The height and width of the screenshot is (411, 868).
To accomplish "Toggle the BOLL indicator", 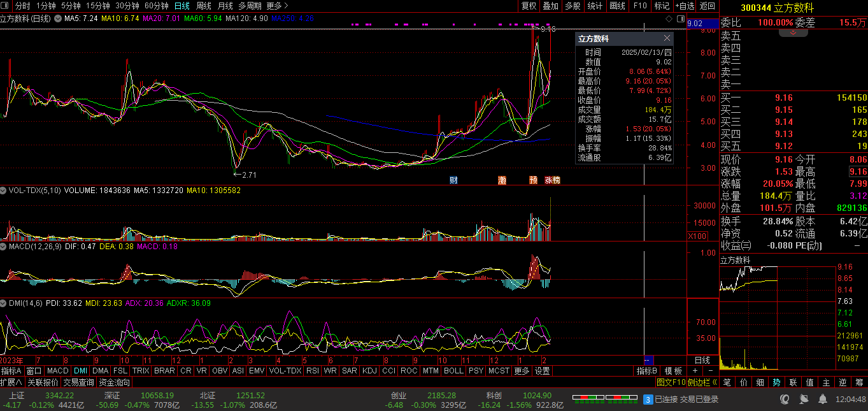I will click(x=453, y=371).
